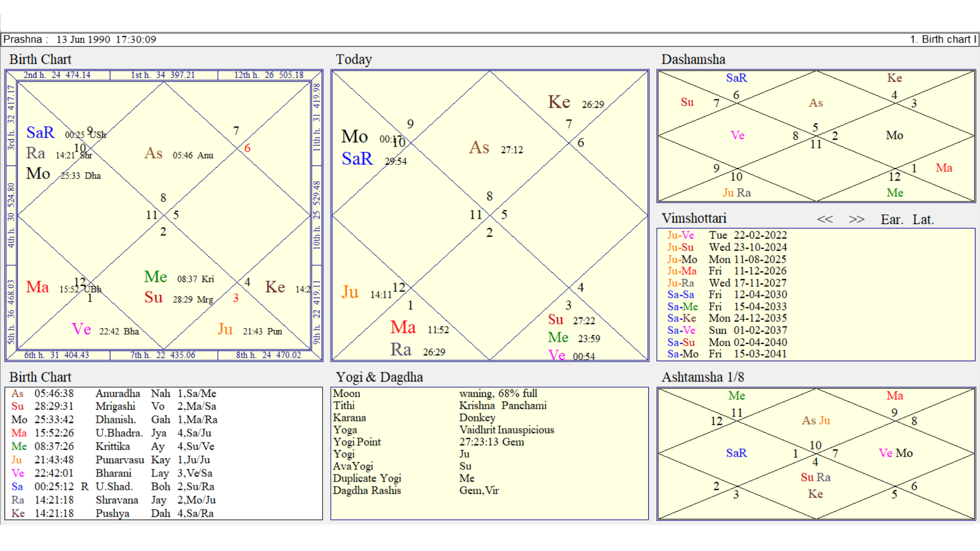This screenshot has height=551, width=980.
Task: Click the Dagdha Rashis Gem, Vir value
Action: tap(479, 490)
